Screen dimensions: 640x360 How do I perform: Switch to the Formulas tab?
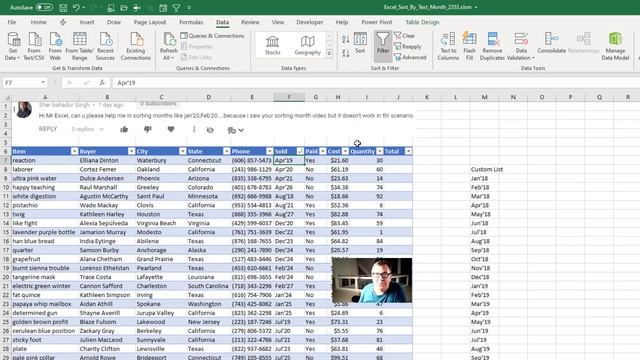point(191,22)
